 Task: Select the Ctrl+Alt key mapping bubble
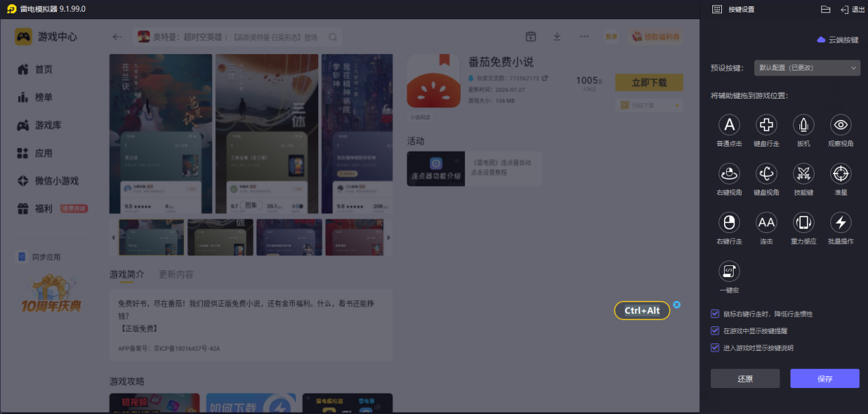click(642, 310)
